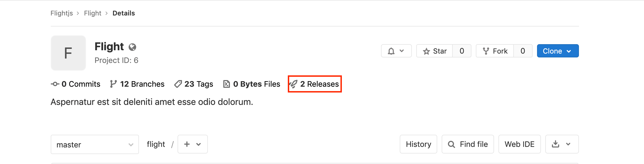This screenshot has height=164, width=644.
Task: Click the fork icon in the Fork button
Action: pos(486,51)
